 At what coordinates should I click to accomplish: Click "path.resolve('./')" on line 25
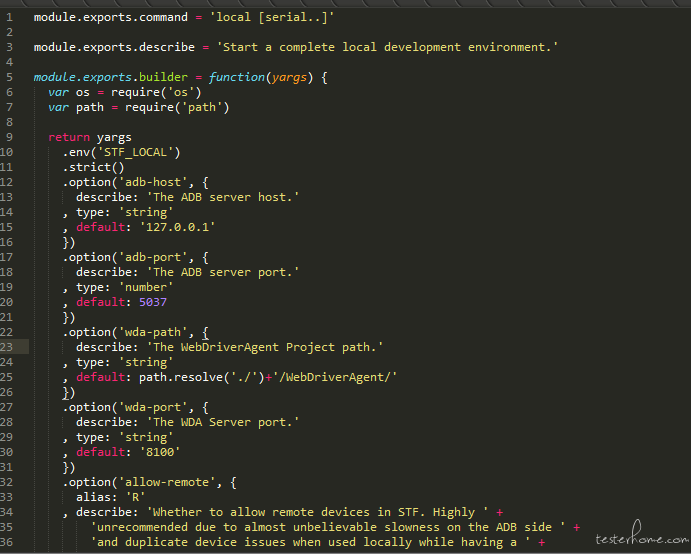coord(201,377)
